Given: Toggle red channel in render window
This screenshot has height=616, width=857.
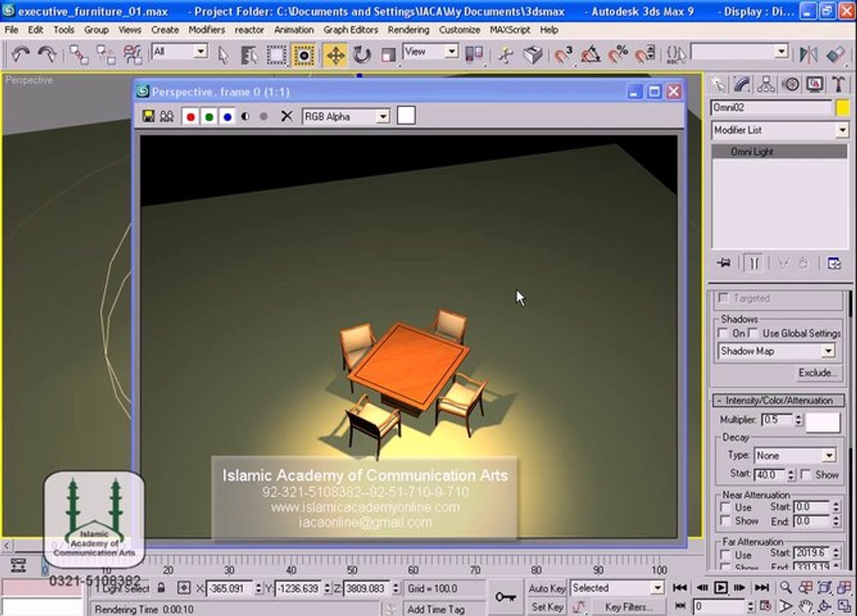Looking at the screenshot, I should click(190, 116).
